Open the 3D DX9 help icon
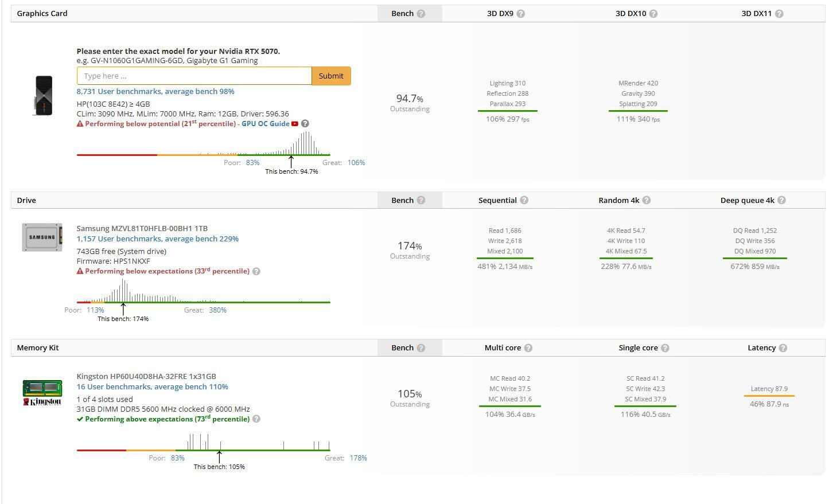The image size is (829, 504). (521, 14)
